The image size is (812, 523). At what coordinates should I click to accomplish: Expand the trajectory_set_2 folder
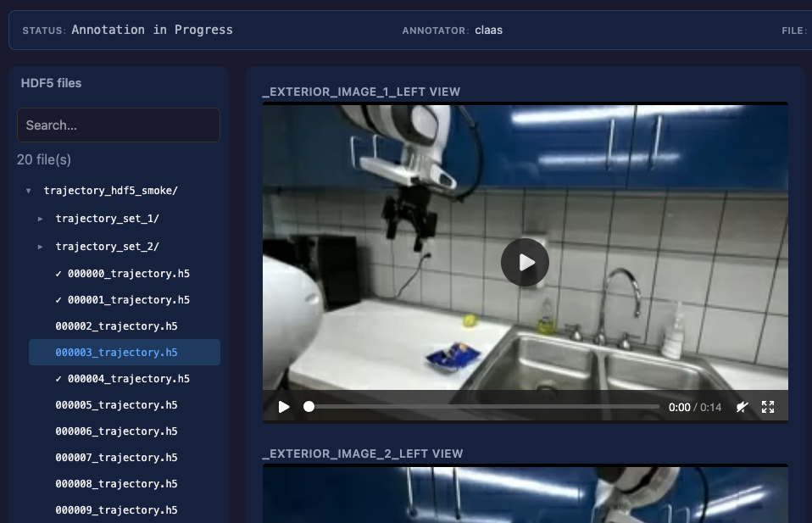41,247
